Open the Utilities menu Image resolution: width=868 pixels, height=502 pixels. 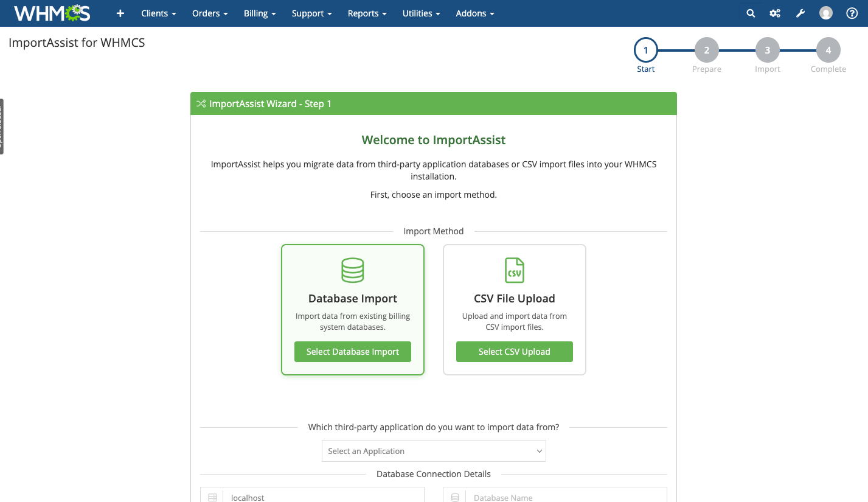(x=421, y=13)
